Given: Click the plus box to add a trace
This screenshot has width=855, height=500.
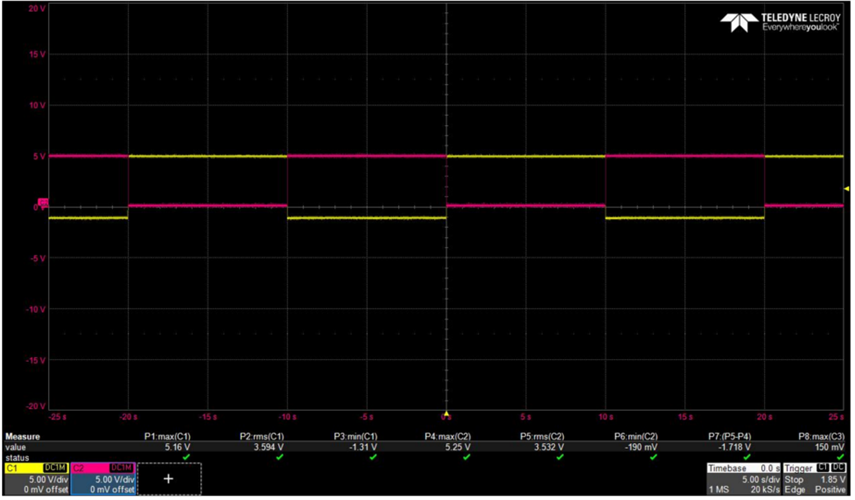Looking at the screenshot, I should tap(168, 479).
